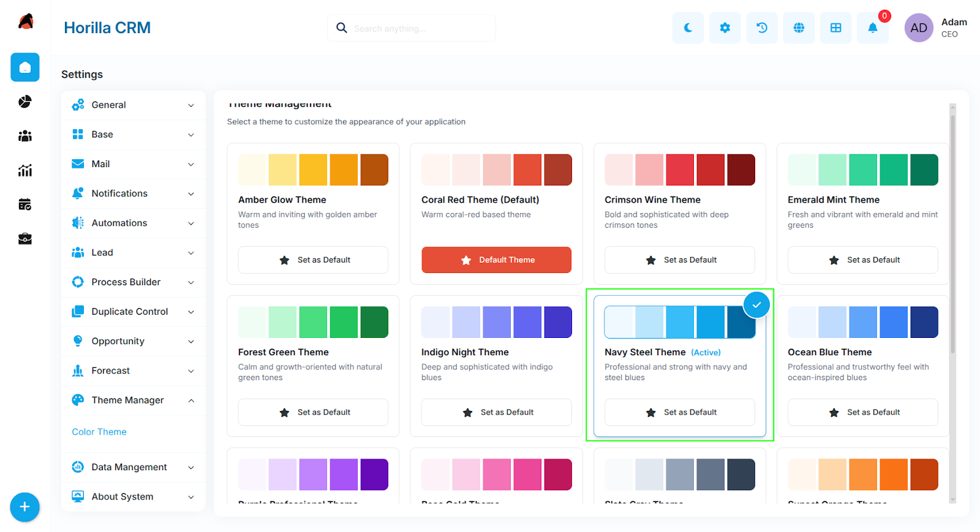The height and width of the screenshot is (532, 980).
Task: Open apps grid icon in header
Action: [x=835, y=28]
